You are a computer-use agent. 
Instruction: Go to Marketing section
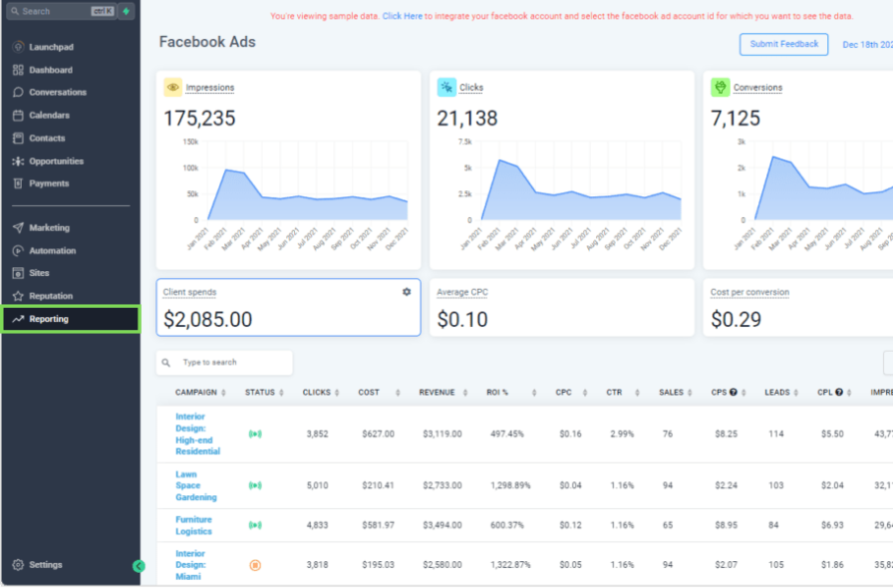(x=50, y=228)
